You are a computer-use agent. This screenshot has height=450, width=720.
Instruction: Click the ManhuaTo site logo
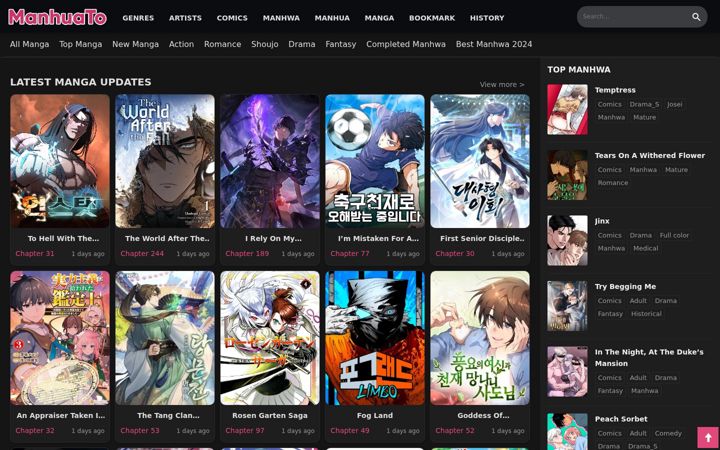point(57,17)
